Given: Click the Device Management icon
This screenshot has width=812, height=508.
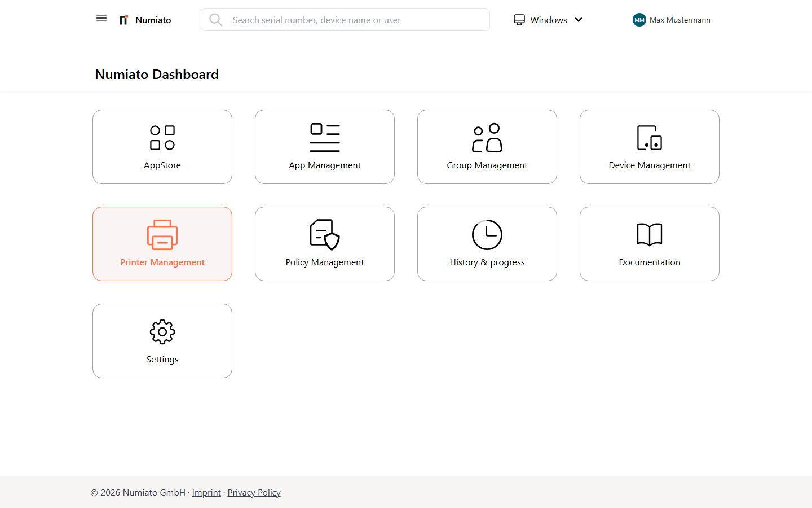Looking at the screenshot, I should tap(649, 137).
